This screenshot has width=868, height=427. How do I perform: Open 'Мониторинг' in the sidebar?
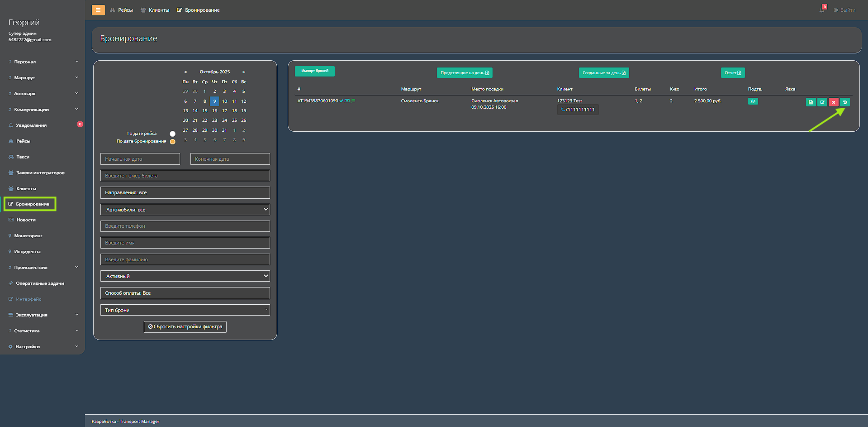coord(28,236)
